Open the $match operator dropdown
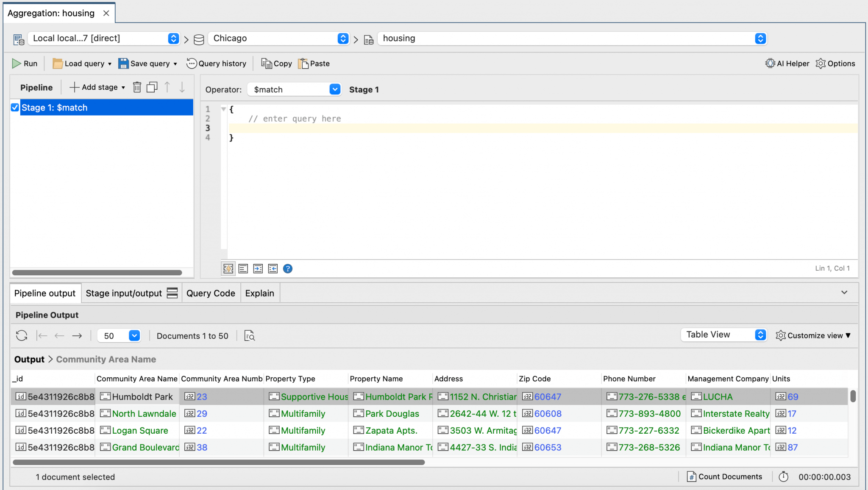868x490 pixels. (334, 89)
